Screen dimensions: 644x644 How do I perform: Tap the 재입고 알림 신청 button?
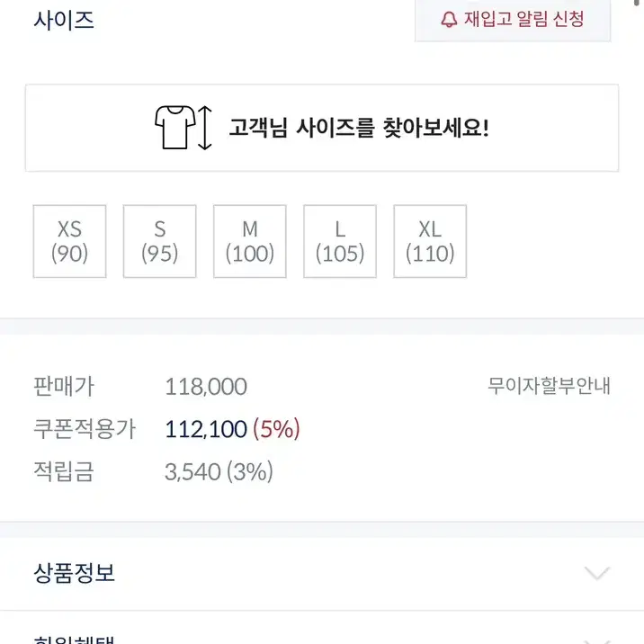point(513,19)
